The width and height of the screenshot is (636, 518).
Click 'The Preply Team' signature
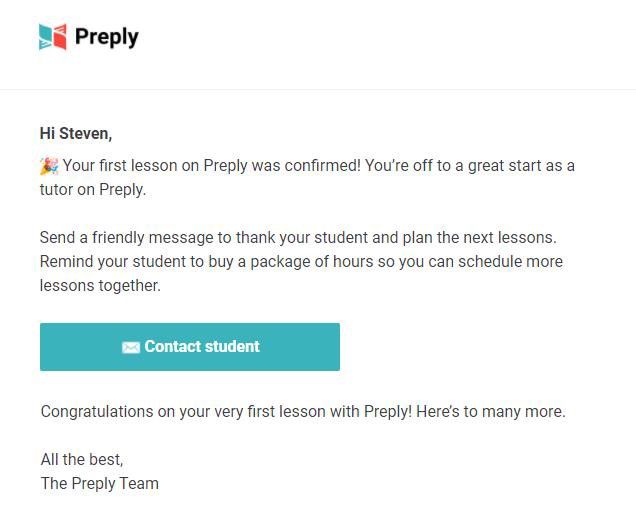click(x=100, y=484)
